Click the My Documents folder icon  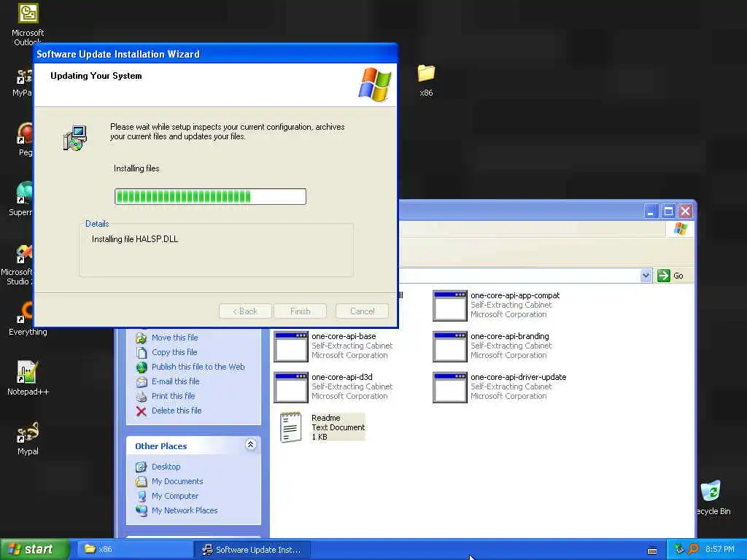[141, 481]
